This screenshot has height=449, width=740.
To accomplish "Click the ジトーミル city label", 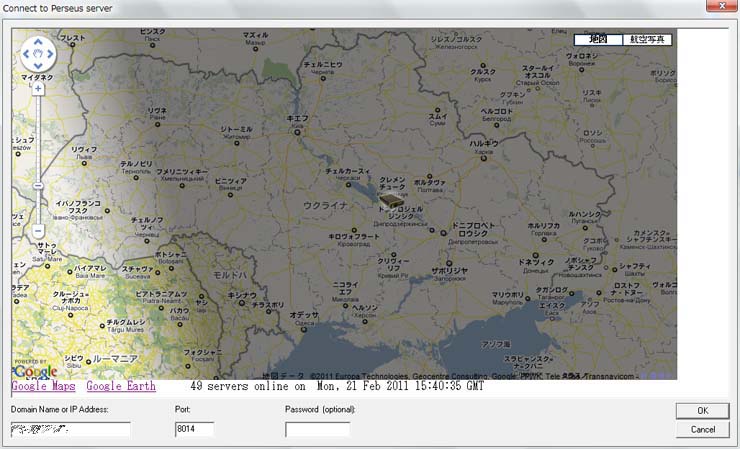I will [x=236, y=129].
